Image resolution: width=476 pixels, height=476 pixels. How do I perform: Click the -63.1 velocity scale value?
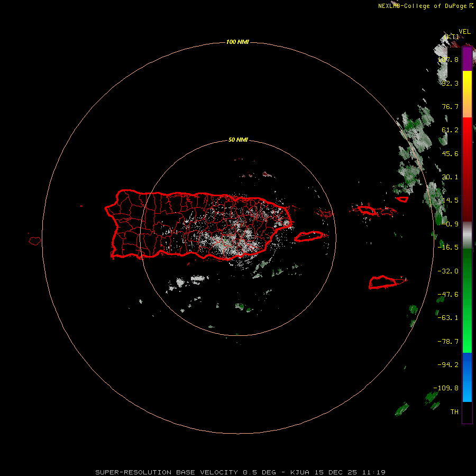pyautogui.click(x=448, y=318)
